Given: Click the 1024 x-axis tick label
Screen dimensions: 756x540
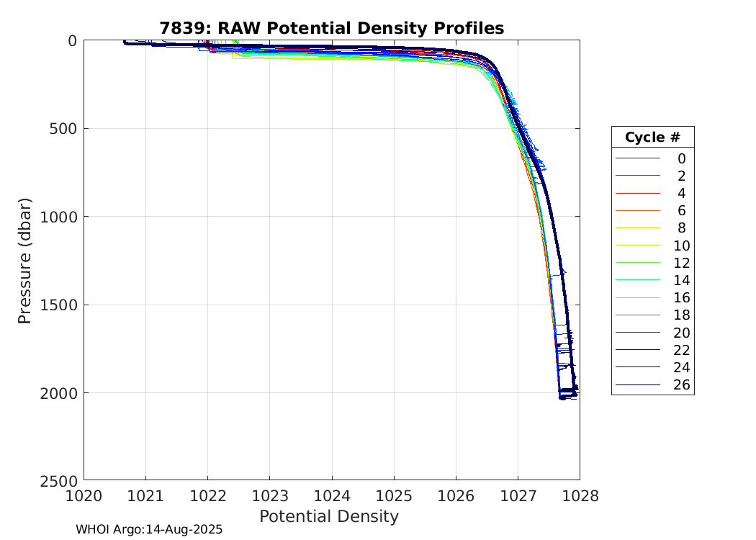Looking at the screenshot, I should coord(332,495).
